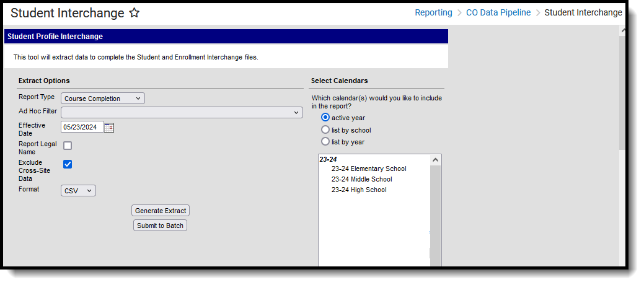
Task: Expand the Ad Hoc Filter dropdown
Action: coord(182,113)
